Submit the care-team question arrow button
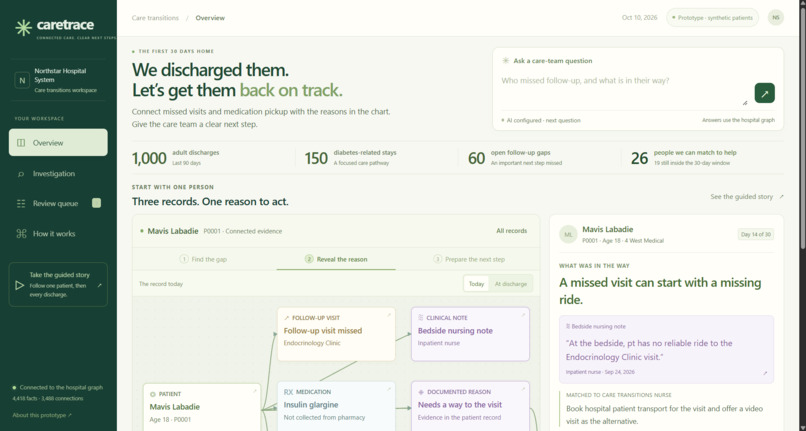Viewport: 806px width, 431px height. pyautogui.click(x=764, y=93)
